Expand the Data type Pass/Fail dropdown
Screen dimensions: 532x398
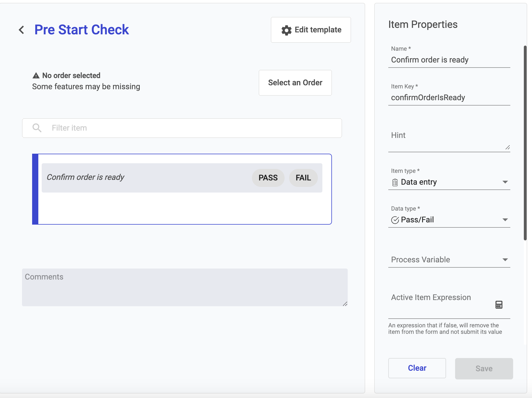click(505, 220)
